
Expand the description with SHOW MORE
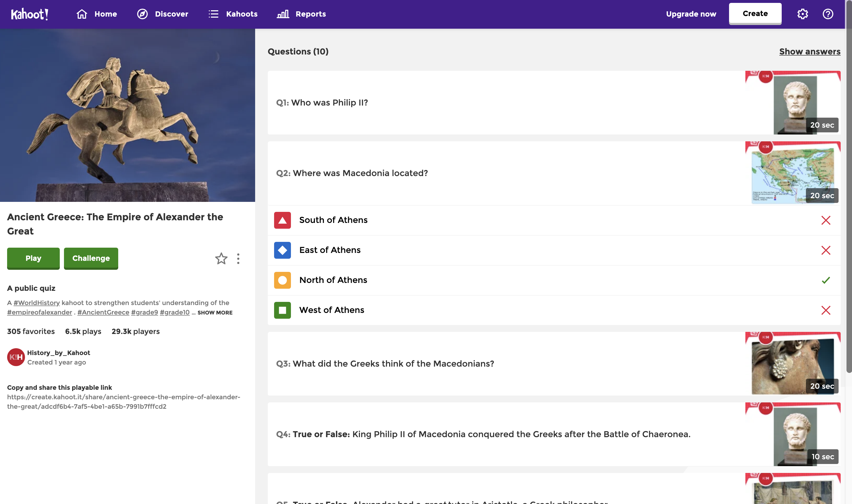coord(214,312)
